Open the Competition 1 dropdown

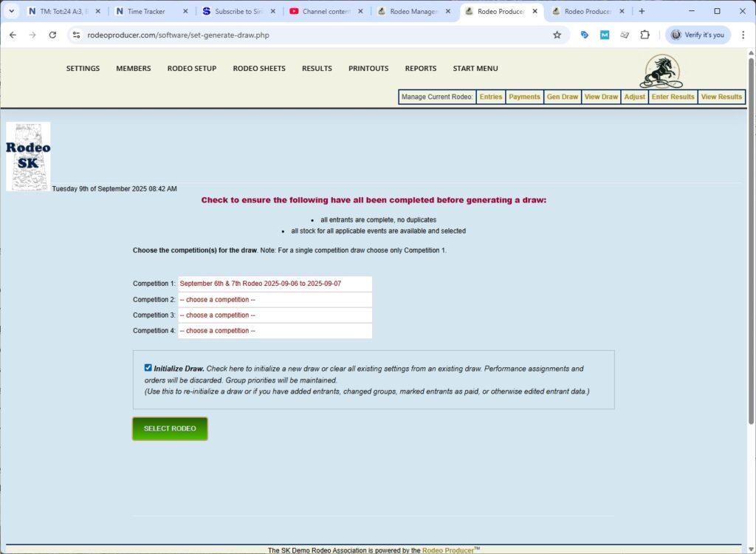coord(275,284)
